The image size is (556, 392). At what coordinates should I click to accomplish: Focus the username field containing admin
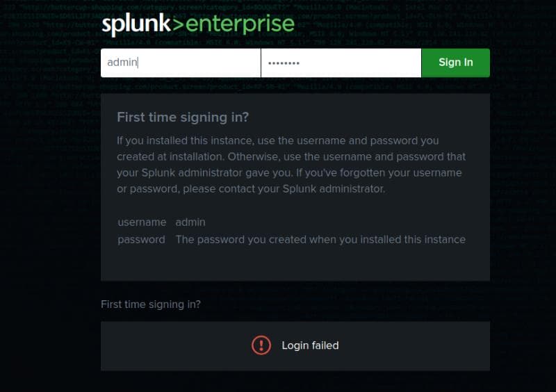[x=181, y=63]
